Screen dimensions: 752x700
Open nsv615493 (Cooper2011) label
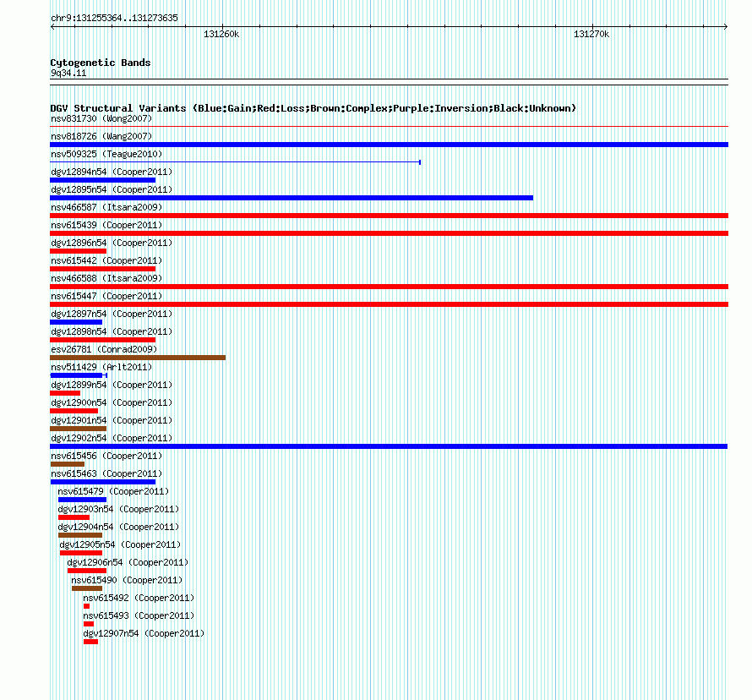[139, 615]
